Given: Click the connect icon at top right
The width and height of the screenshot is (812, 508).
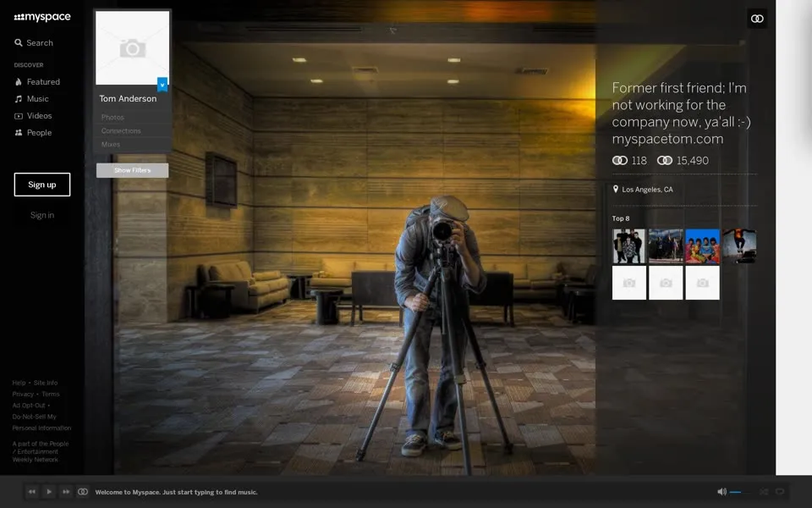Looking at the screenshot, I should [x=757, y=19].
